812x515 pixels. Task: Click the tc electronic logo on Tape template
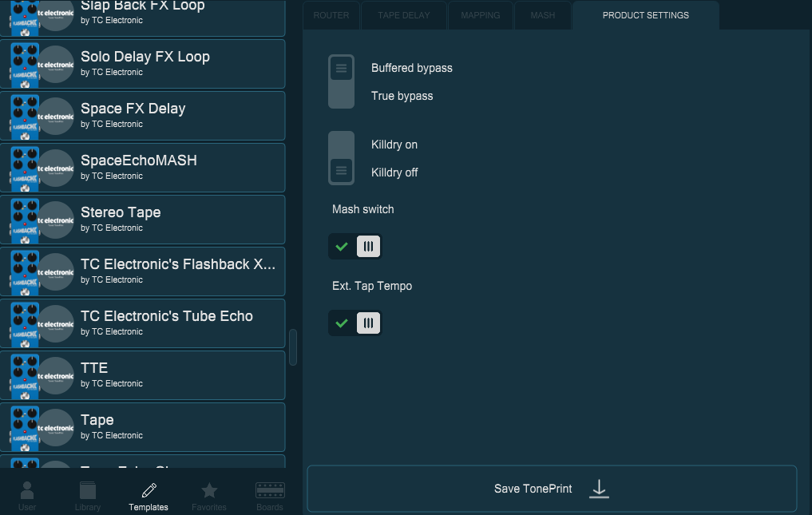coord(56,428)
